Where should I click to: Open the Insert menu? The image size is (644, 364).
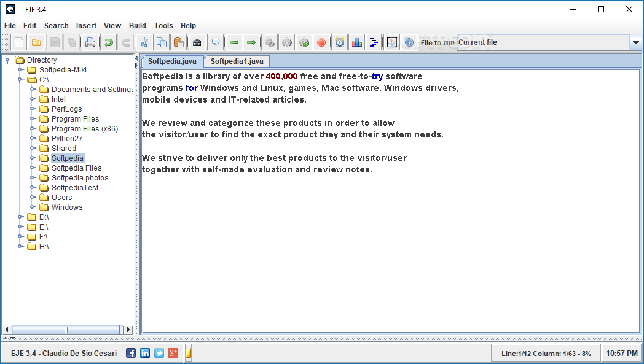(86, 25)
